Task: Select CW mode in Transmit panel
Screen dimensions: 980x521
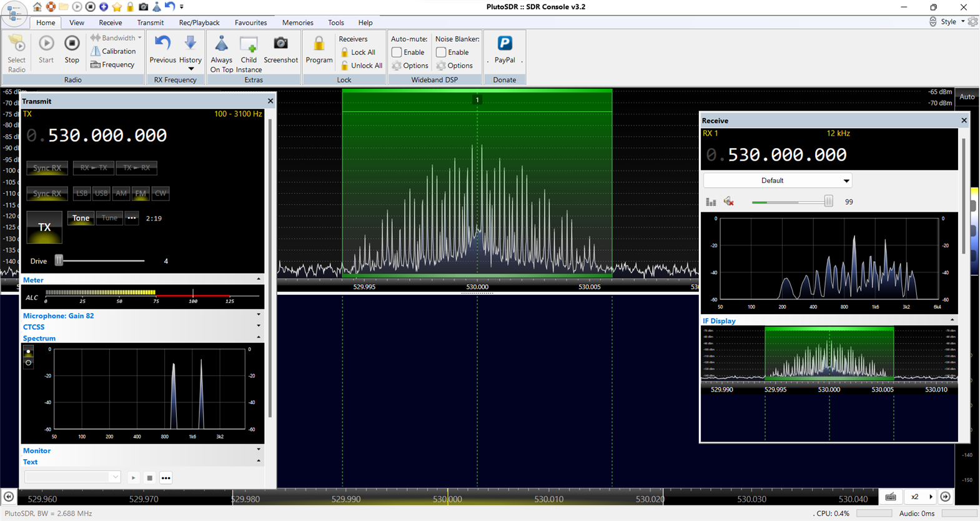Action: (161, 193)
